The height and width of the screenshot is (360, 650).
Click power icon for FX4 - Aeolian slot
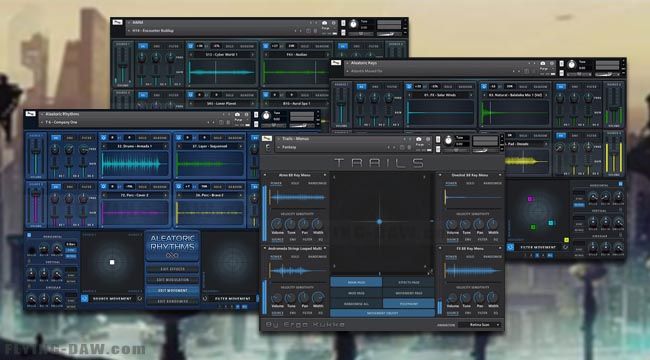click(x=266, y=46)
